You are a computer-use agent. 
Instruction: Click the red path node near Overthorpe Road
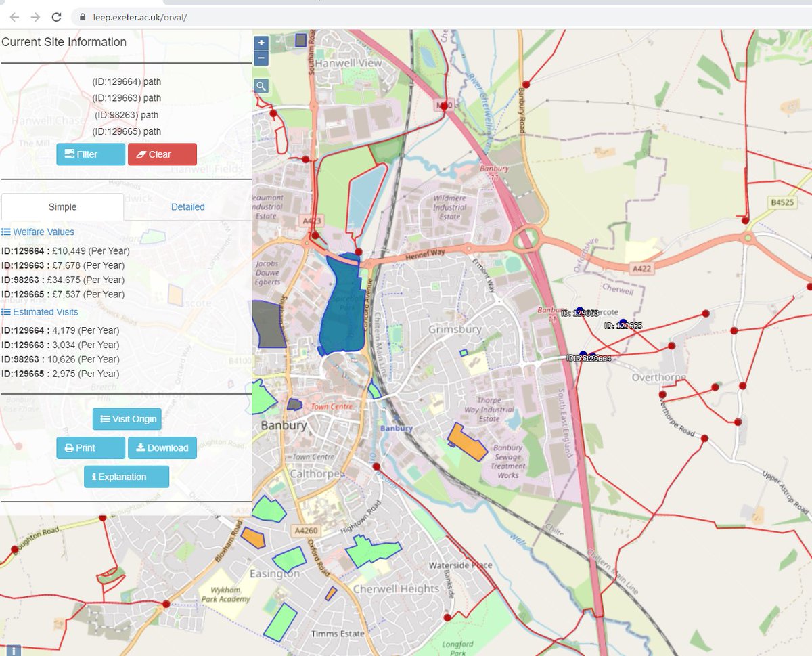[704, 439]
